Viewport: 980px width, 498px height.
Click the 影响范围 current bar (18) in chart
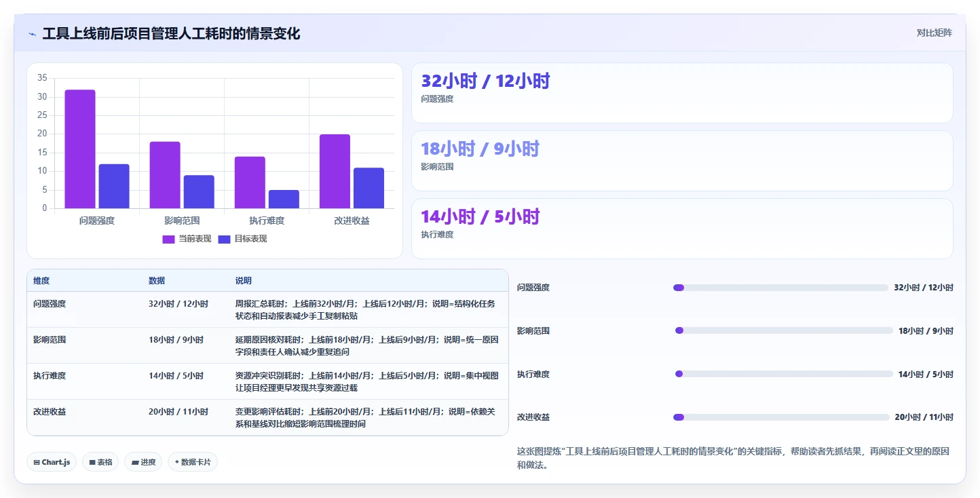(165, 175)
